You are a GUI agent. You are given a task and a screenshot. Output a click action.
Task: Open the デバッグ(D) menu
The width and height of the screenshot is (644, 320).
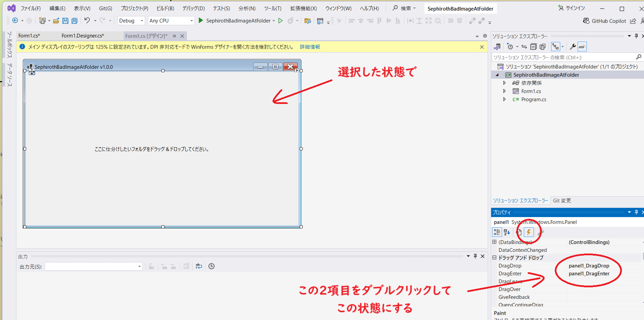tap(193, 9)
